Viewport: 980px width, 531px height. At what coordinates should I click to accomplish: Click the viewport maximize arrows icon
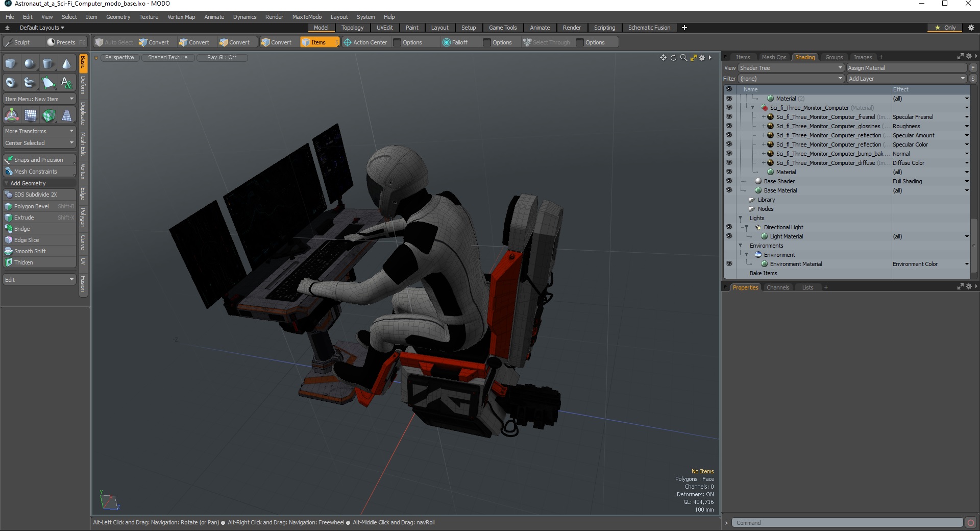click(x=693, y=58)
